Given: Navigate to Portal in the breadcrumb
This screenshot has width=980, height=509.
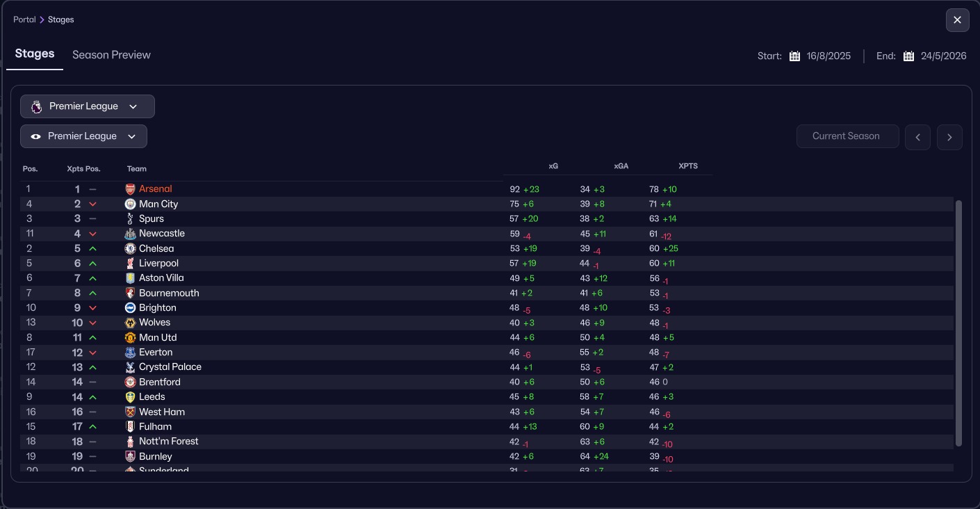Looking at the screenshot, I should [24, 19].
